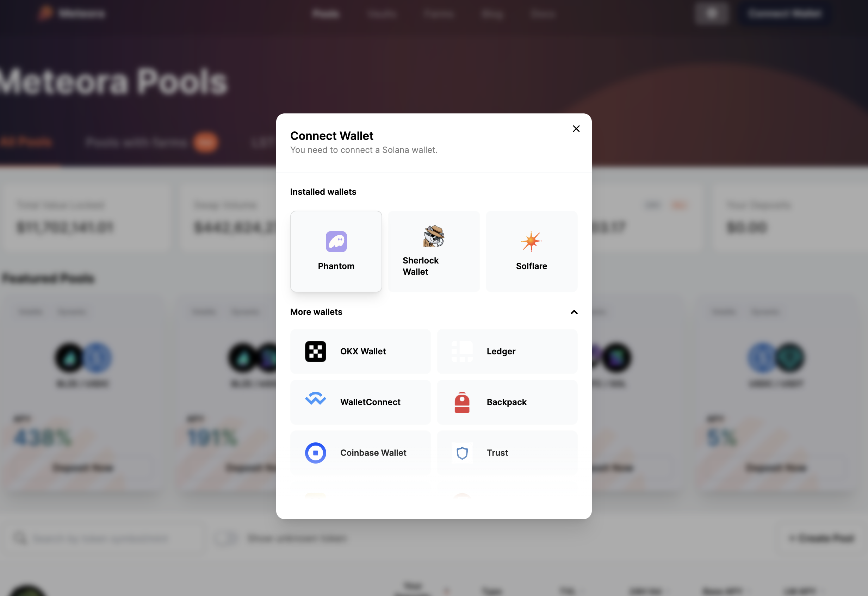
Task: Toggle the user profile icon
Action: 712,13
